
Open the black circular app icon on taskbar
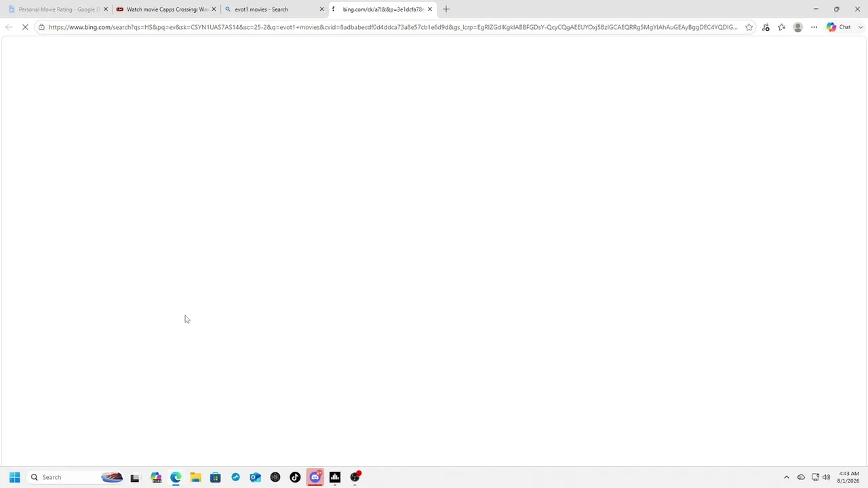[275, 477]
